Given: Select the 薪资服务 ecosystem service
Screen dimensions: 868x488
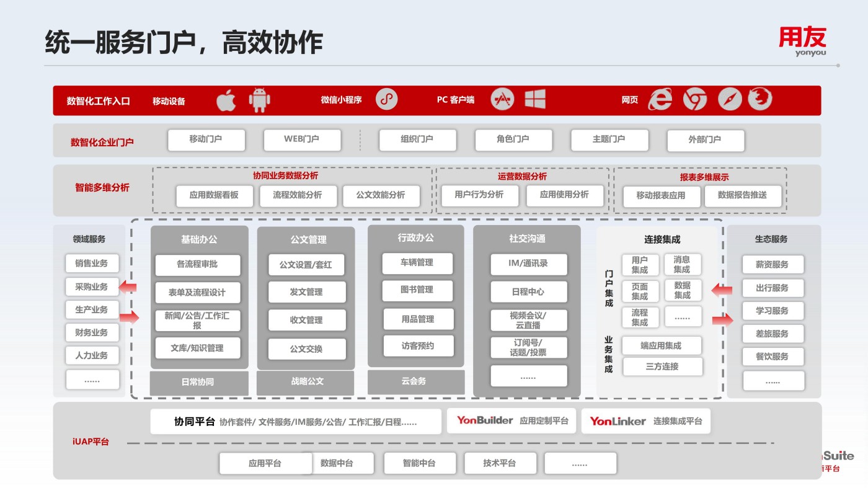Looking at the screenshot, I should click(773, 265).
